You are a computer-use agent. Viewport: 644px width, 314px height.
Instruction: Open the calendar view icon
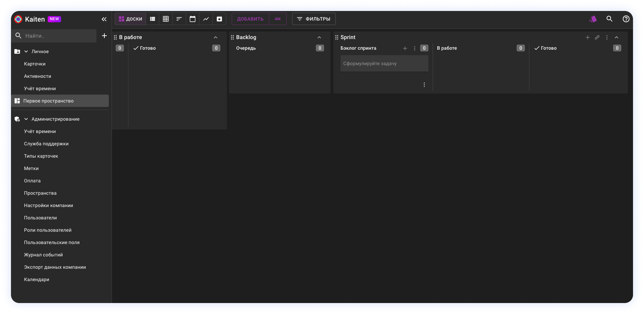[x=193, y=19]
